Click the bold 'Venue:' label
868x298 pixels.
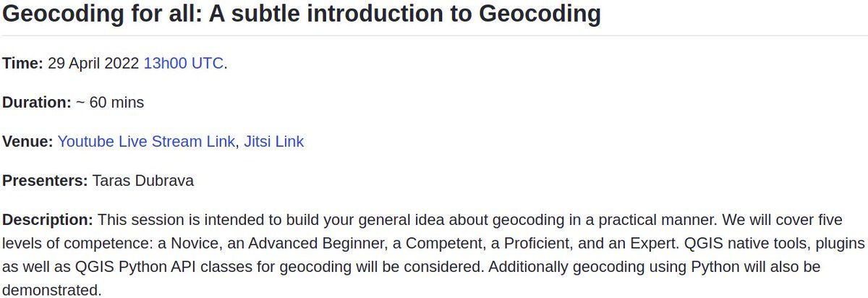coord(27,142)
